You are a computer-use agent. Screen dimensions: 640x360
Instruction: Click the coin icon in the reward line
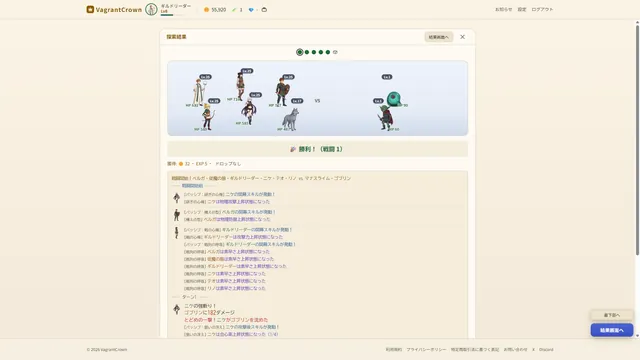pyautogui.click(x=181, y=164)
